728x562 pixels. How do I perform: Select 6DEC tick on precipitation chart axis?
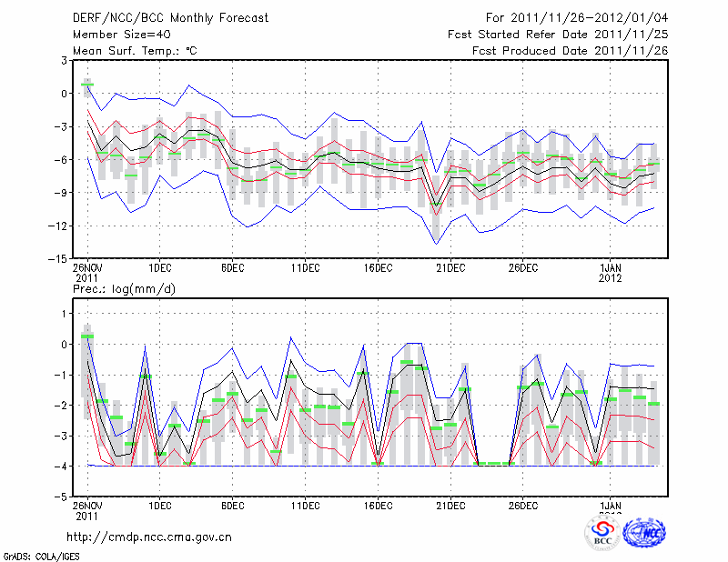233,505
